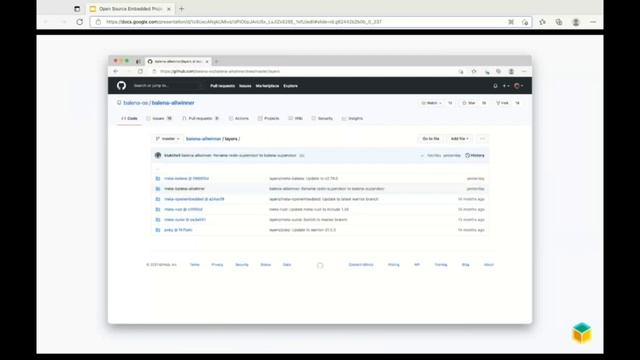The image size is (640, 360).
Task: Open the GitHub notifications bell
Action: point(495,86)
